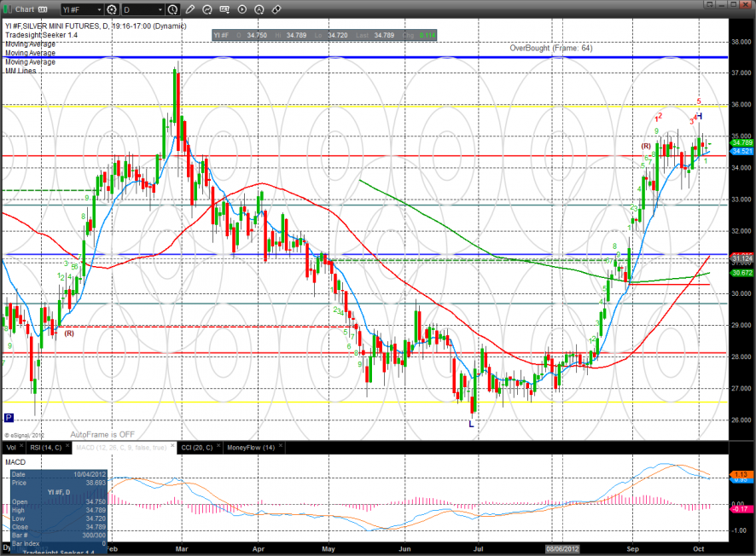The width and height of the screenshot is (756, 556).
Task: Click the link/pin toolbar icon
Action: pos(276,10)
